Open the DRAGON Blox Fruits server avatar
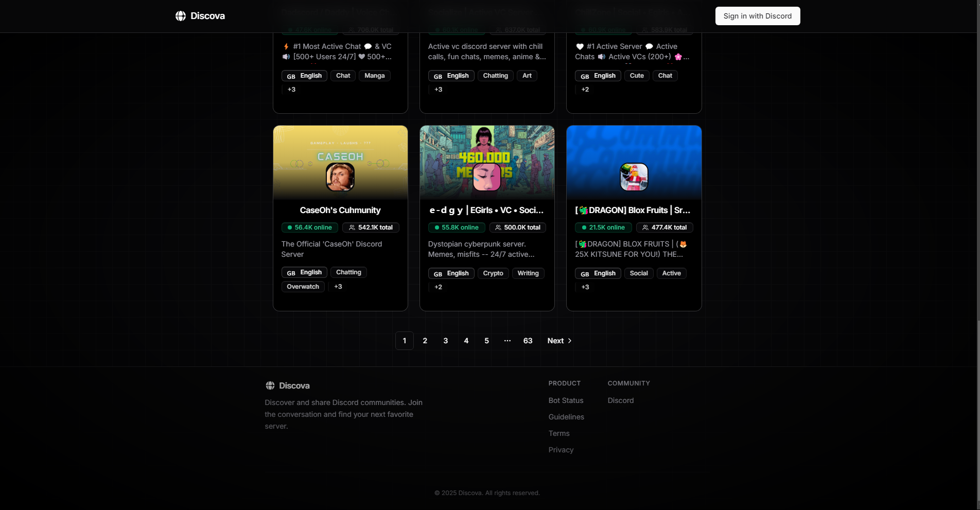The image size is (980, 510). [634, 177]
